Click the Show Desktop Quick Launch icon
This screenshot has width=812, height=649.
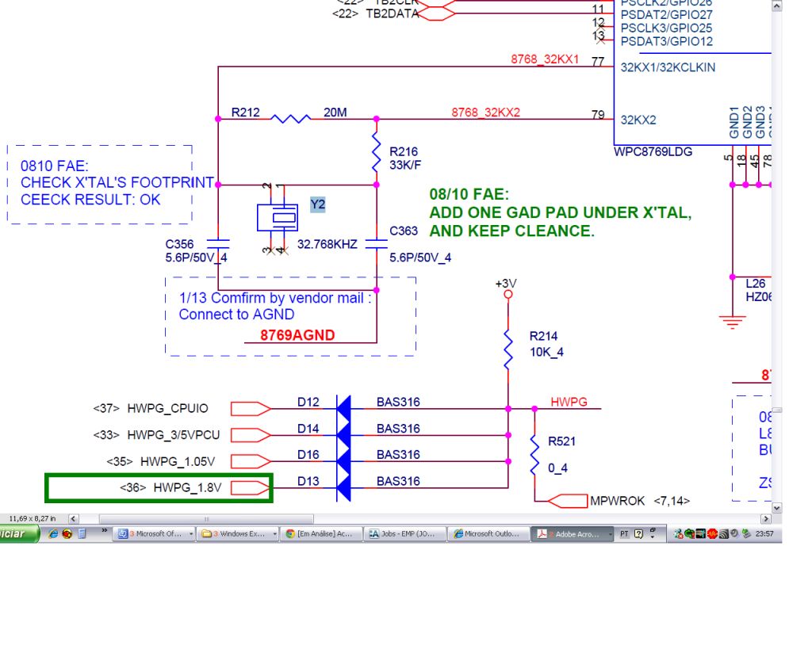82,533
